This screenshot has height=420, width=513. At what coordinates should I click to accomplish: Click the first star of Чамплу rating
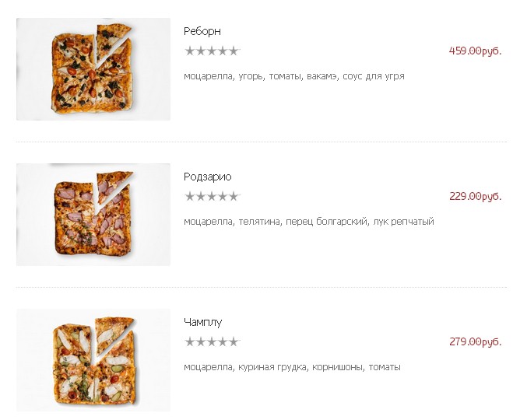tap(190, 342)
